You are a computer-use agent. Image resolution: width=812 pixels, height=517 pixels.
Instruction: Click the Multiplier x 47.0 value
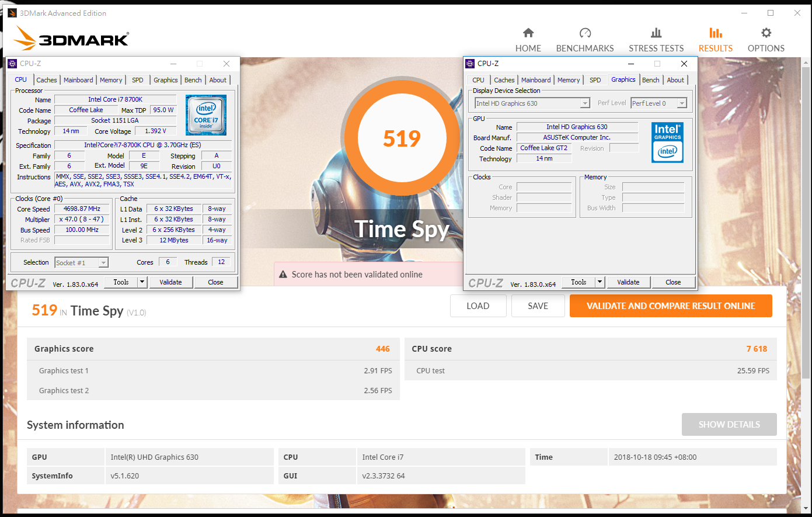point(82,219)
